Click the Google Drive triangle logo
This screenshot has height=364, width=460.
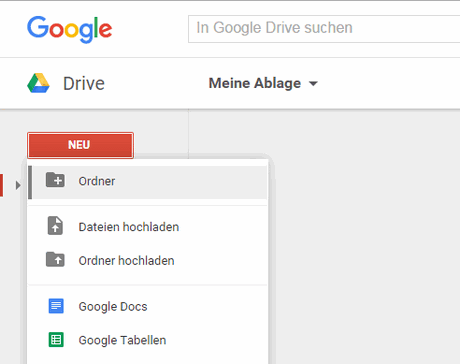pos(38,83)
